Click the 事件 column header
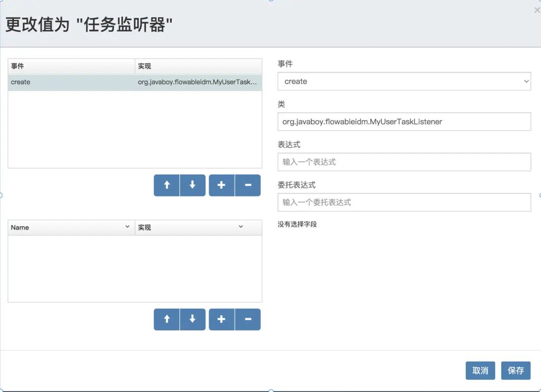The height and width of the screenshot is (392, 541). [x=71, y=66]
